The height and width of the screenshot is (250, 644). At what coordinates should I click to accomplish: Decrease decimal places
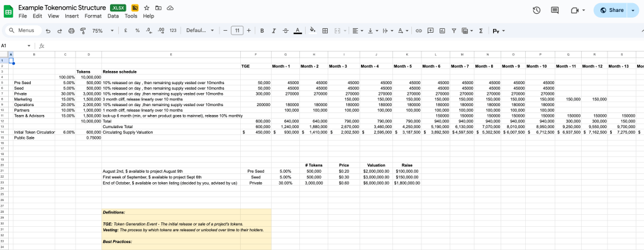click(148, 30)
